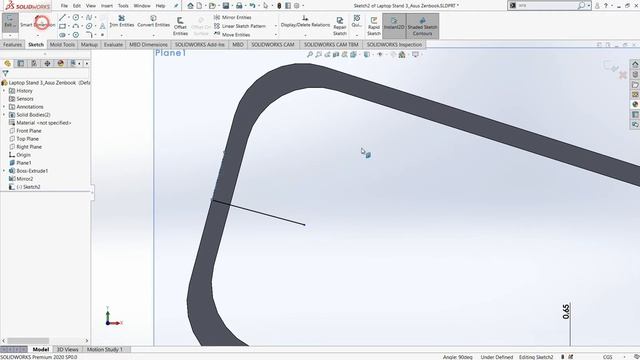Open the DisplayManager tab
Screen dimensions: 640x360
(61, 63)
